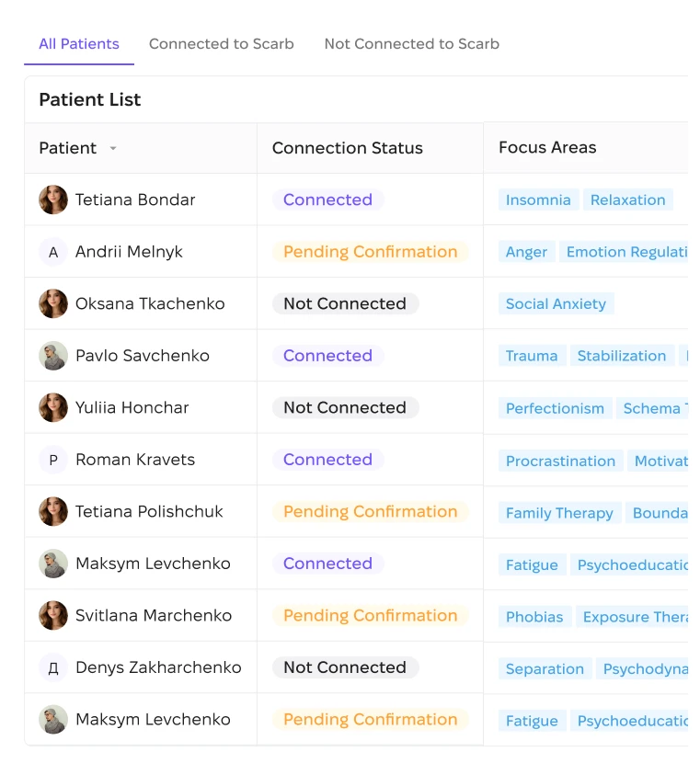
Task: Click Tetiana Bondar's avatar photo
Action: (x=53, y=199)
